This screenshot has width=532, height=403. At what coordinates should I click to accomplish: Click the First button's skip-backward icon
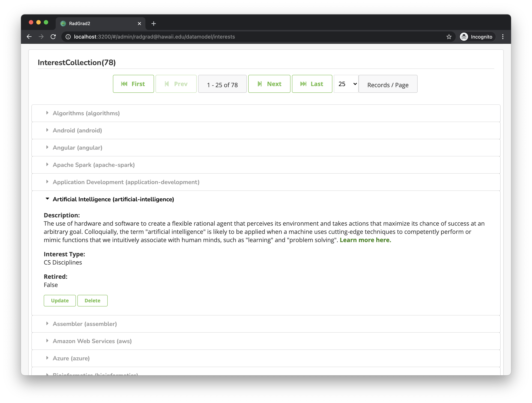tap(124, 84)
